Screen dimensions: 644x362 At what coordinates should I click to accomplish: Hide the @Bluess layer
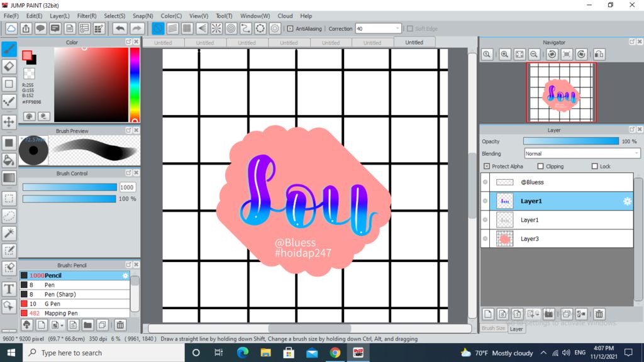pyautogui.click(x=486, y=182)
